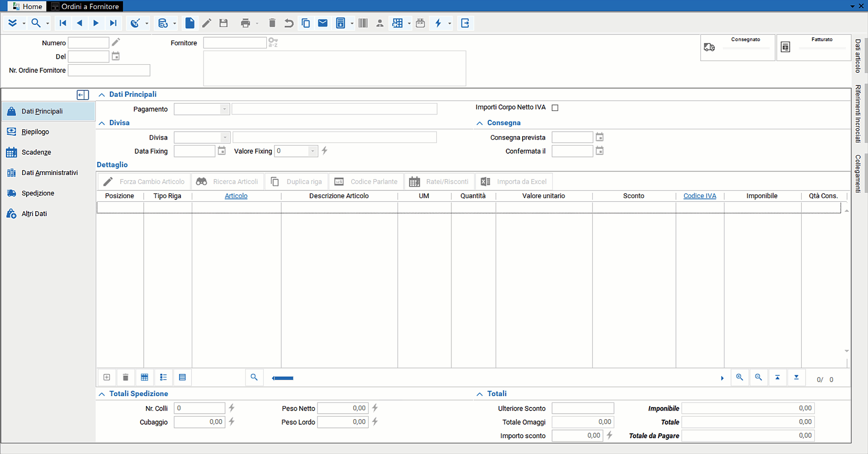Viewport: 868px width, 454px height.
Task: Open the Divisa dropdown
Action: [x=225, y=137]
